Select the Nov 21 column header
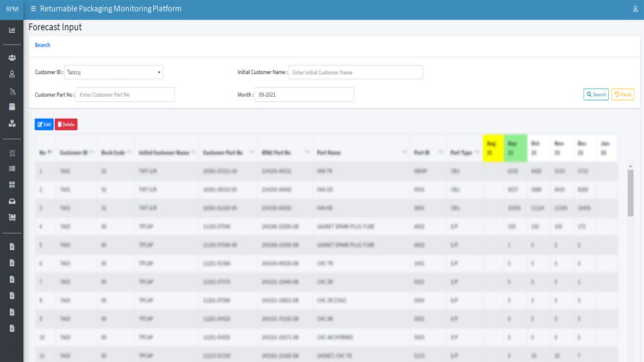The image size is (644, 362). pos(560,148)
